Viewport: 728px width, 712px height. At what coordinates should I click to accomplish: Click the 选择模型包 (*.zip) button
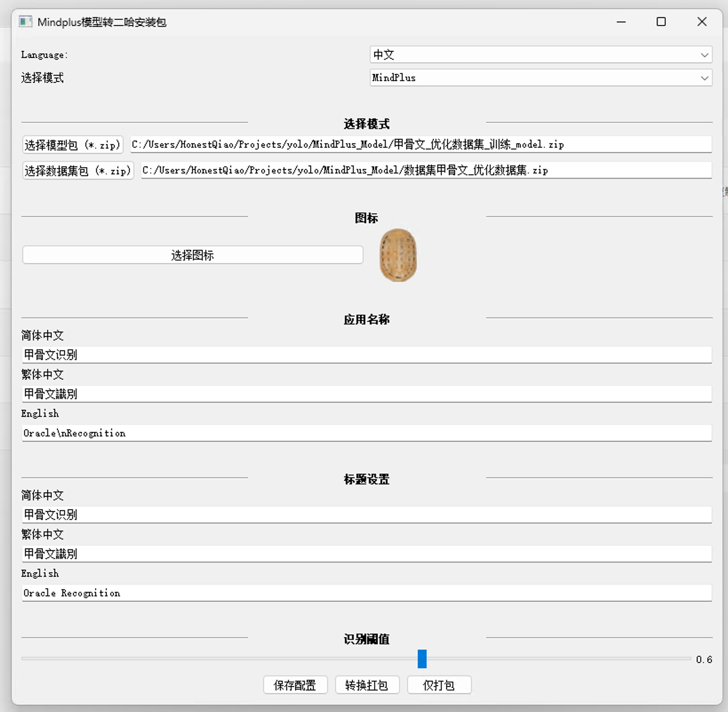click(72, 144)
